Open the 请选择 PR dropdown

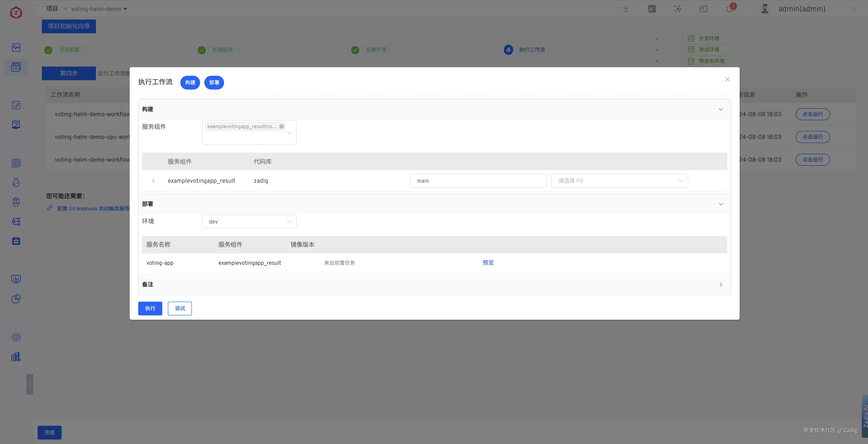[x=619, y=181]
